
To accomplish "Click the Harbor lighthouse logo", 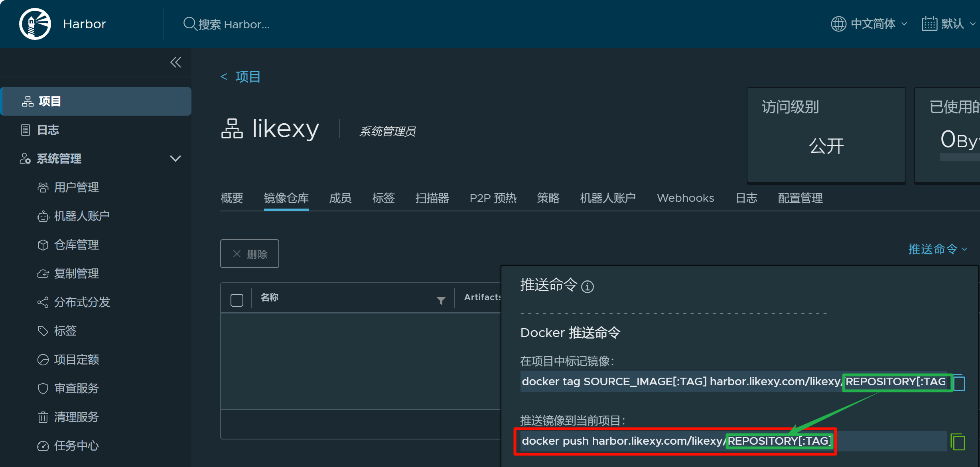I will 35,24.
